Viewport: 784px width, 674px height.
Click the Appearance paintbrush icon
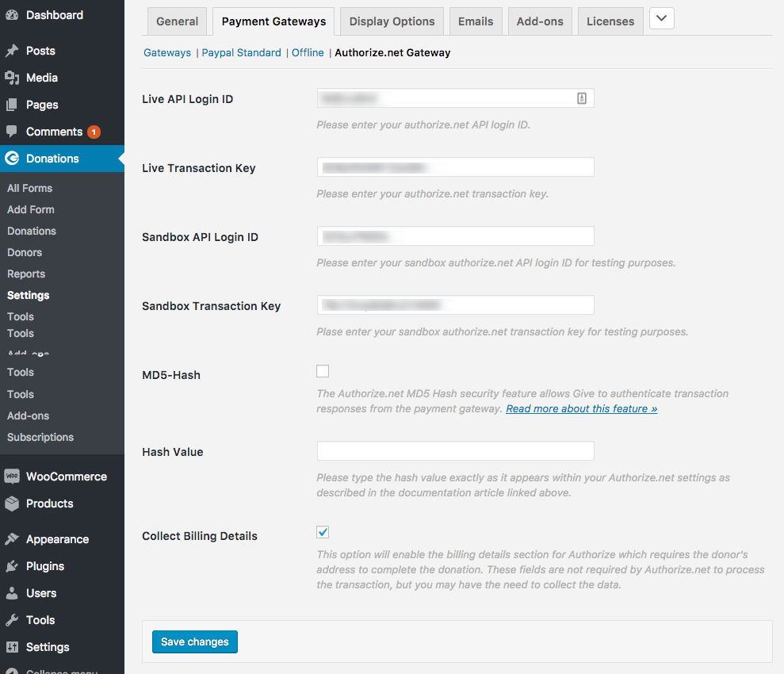(x=12, y=539)
